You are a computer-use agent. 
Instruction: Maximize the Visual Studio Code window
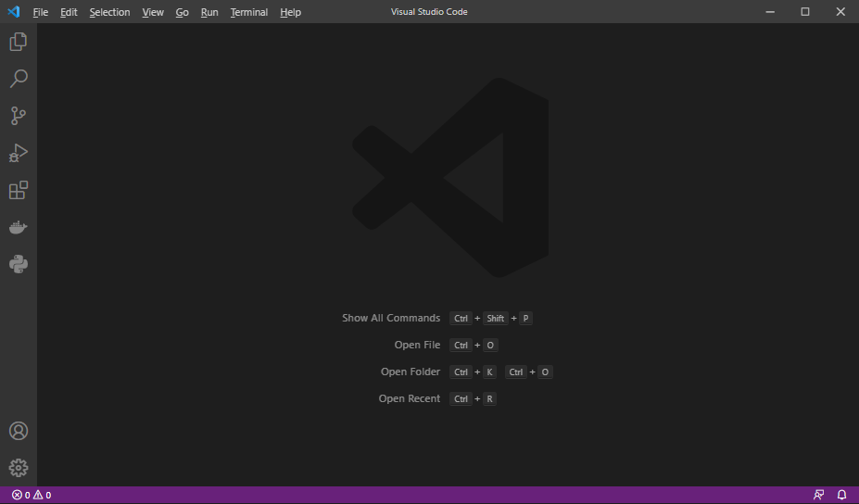click(805, 11)
